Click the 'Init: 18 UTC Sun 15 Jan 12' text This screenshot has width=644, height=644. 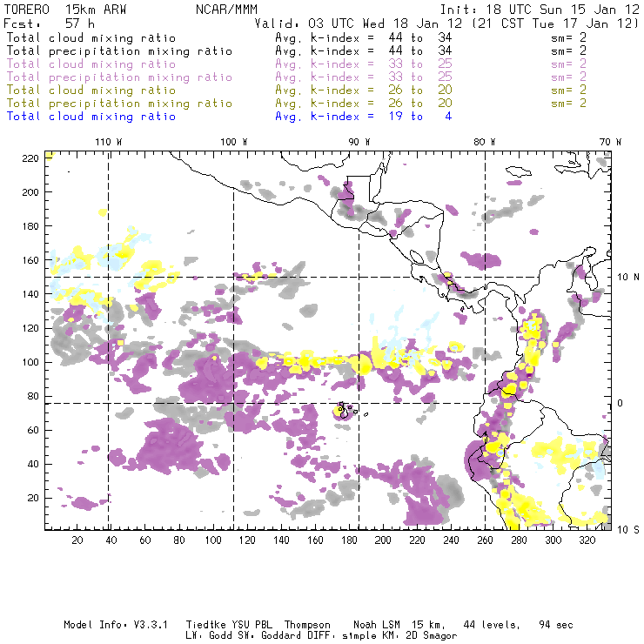tap(540, 10)
